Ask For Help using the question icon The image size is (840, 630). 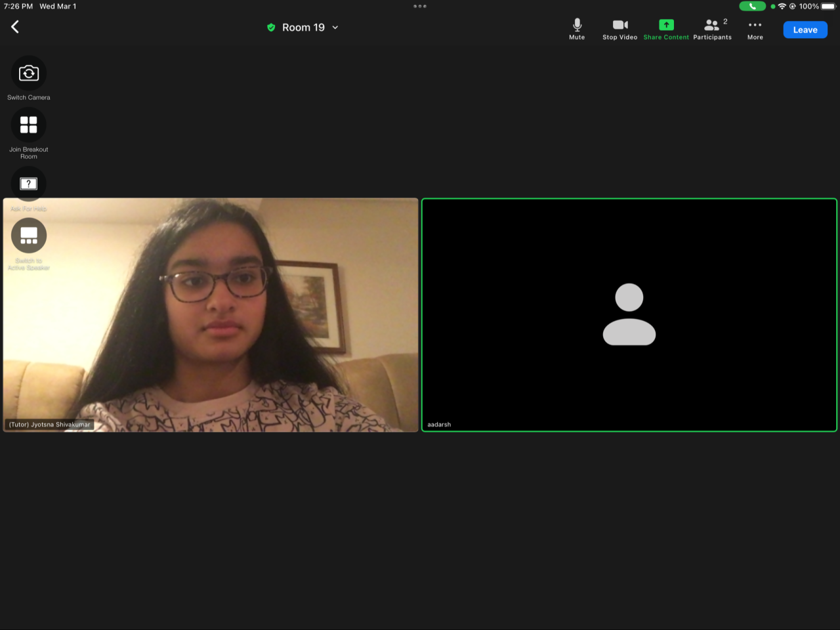tap(29, 184)
